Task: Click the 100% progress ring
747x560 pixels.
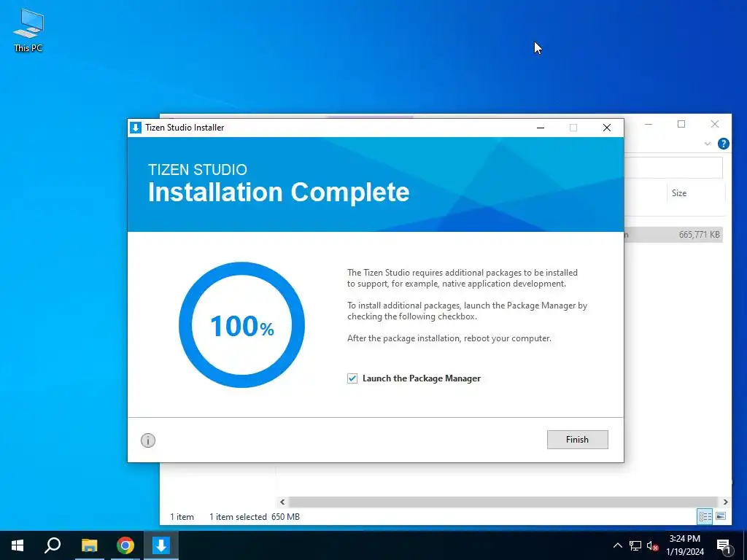Action: coord(242,324)
